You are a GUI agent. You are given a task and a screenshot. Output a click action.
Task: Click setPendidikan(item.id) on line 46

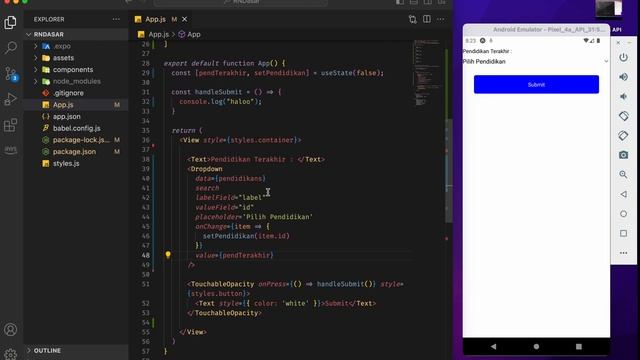coord(246,236)
